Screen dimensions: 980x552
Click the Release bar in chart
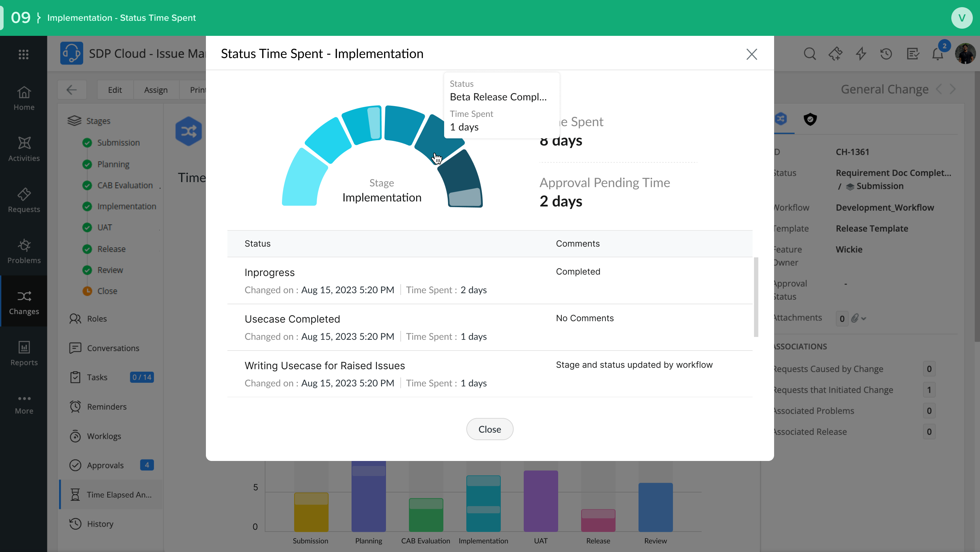tap(598, 520)
